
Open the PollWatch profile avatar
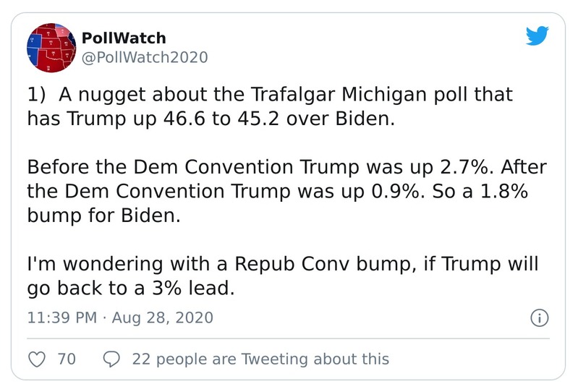click(51, 47)
